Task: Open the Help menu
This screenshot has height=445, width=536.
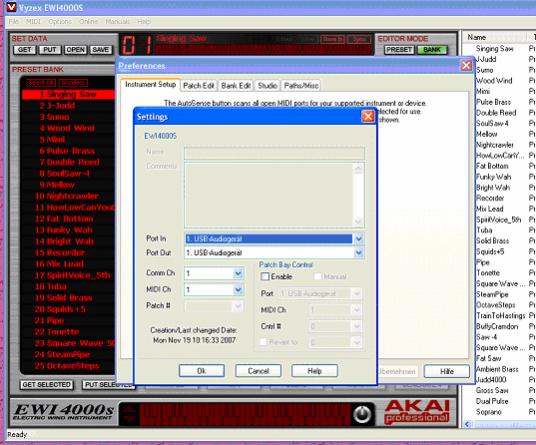Action: (144, 22)
